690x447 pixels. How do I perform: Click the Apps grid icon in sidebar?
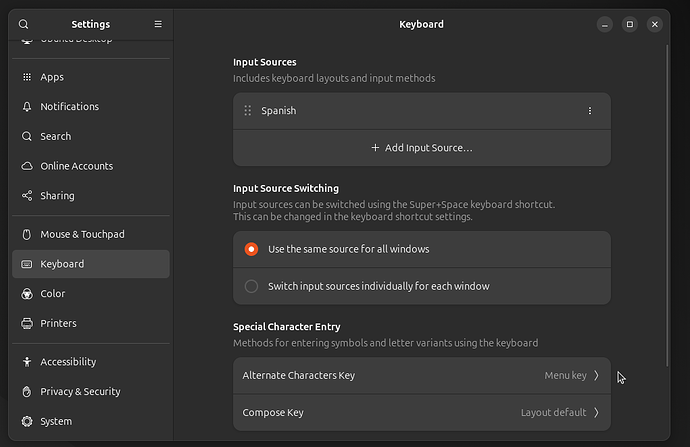point(27,77)
